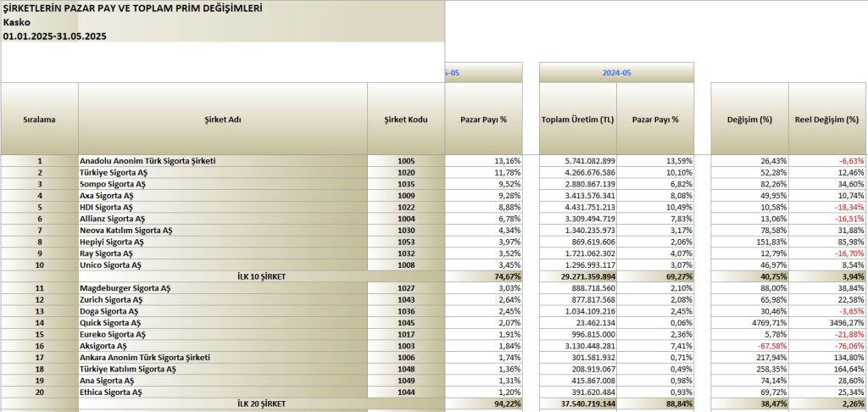The height and width of the screenshot is (412, 868).
Task: Click company code '1053' cell
Action: [406, 242]
